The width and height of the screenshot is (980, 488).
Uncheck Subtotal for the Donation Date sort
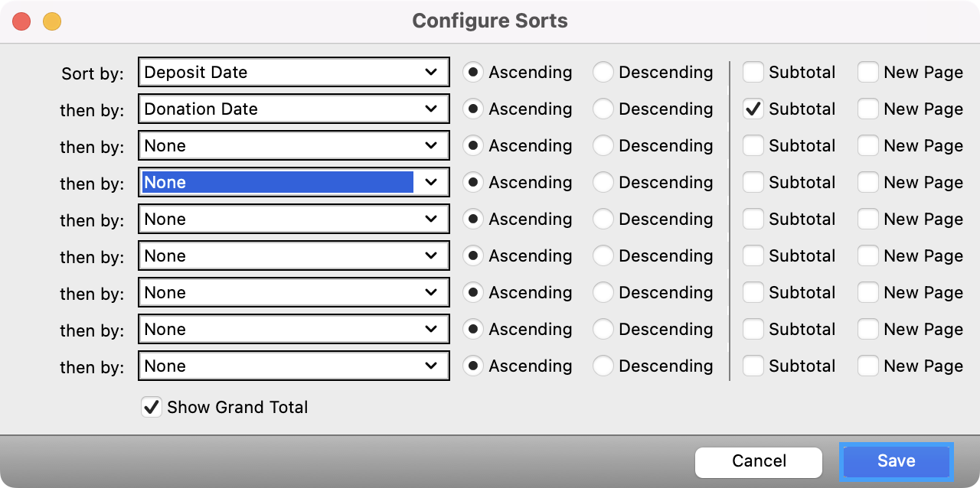pos(753,109)
